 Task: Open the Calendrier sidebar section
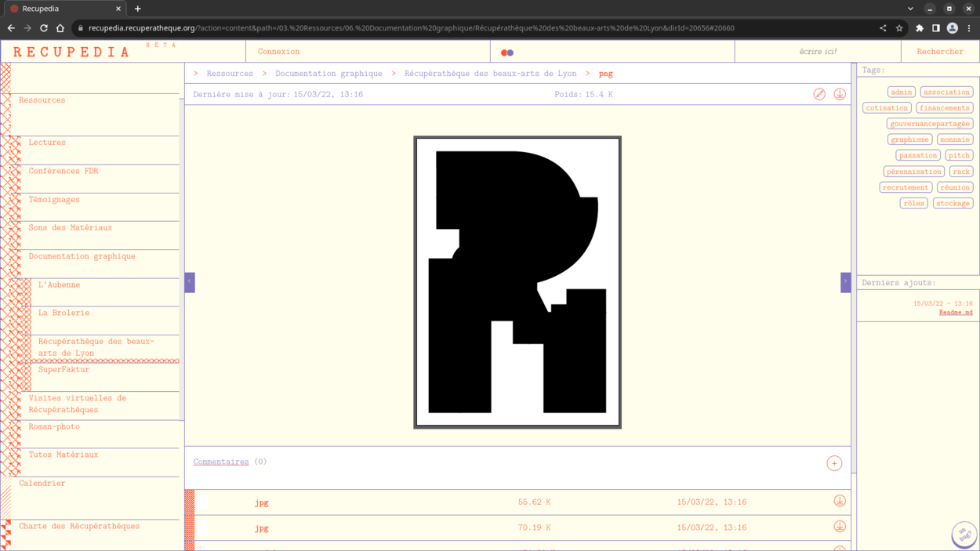click(42, 484)
